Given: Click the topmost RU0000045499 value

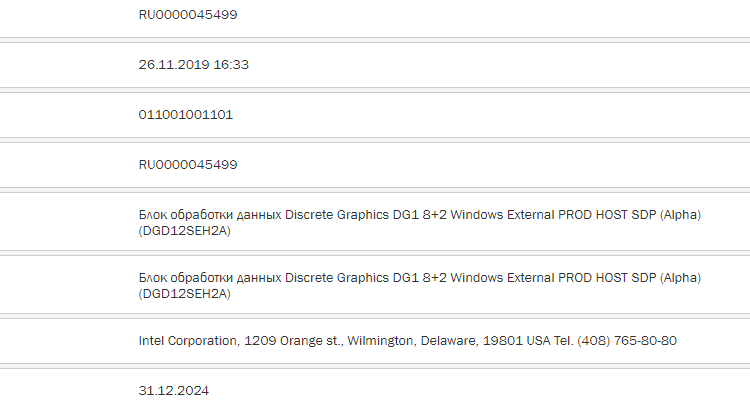Looking at the screenshot, I should point(187,15).
